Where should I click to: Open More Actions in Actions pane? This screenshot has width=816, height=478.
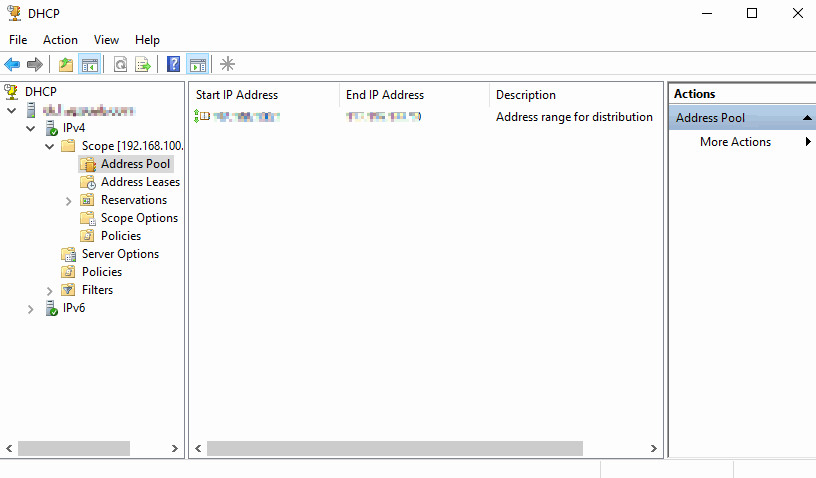pos(735,142)
